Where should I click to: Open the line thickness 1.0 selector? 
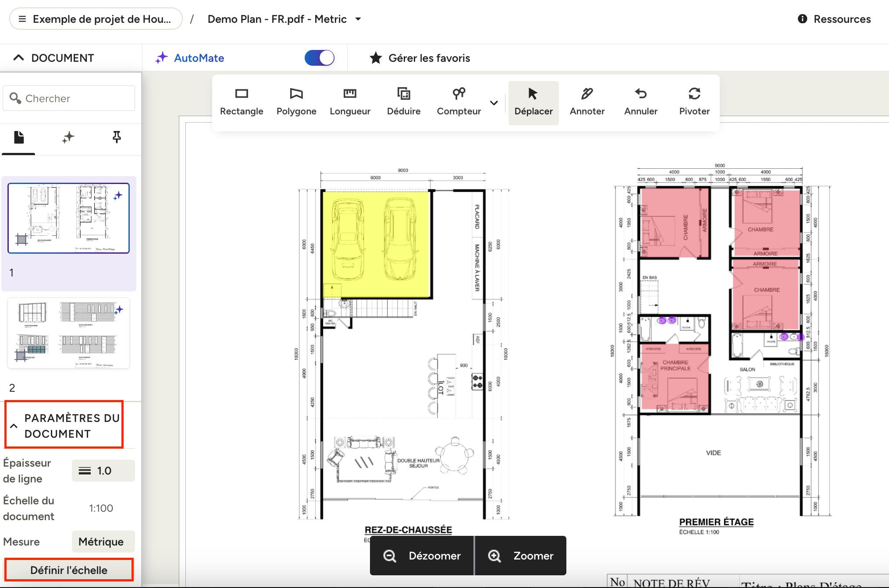pyautogui.click(x=103, y=471)
